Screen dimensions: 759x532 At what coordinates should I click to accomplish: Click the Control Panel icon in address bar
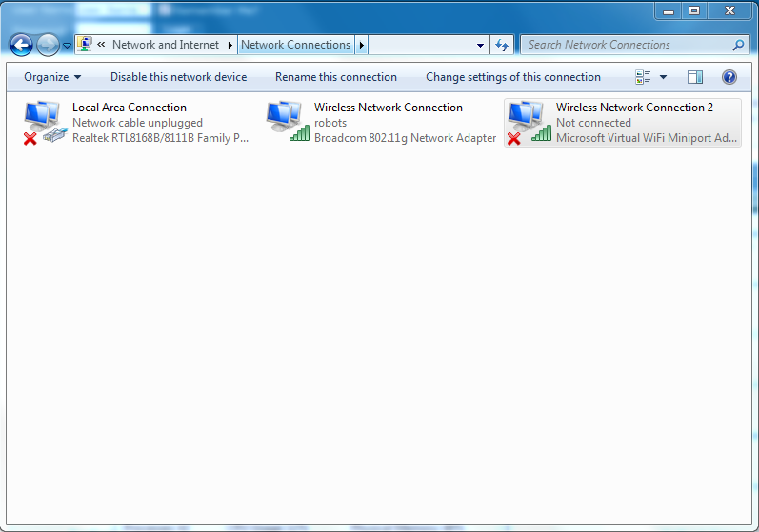[x=85, y=45]
